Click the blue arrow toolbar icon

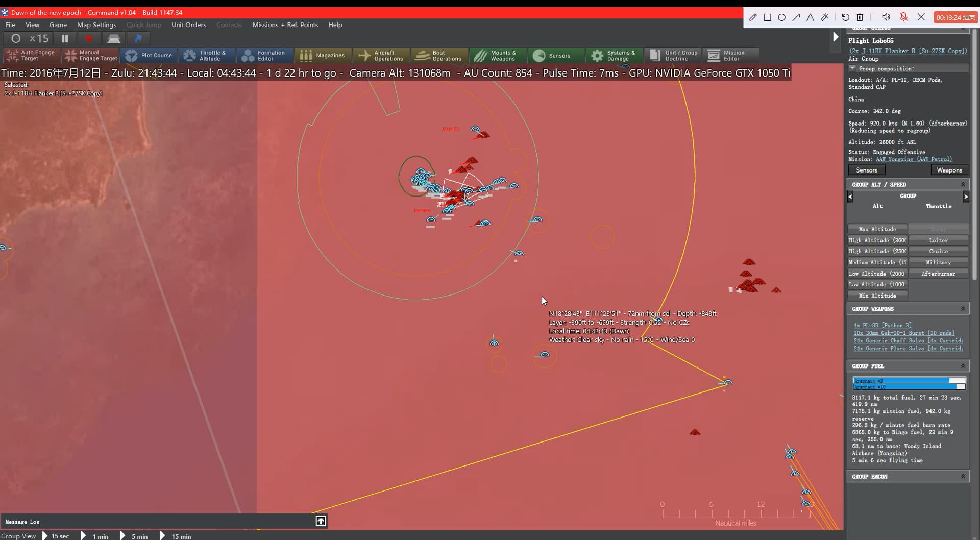click(138, 38)
